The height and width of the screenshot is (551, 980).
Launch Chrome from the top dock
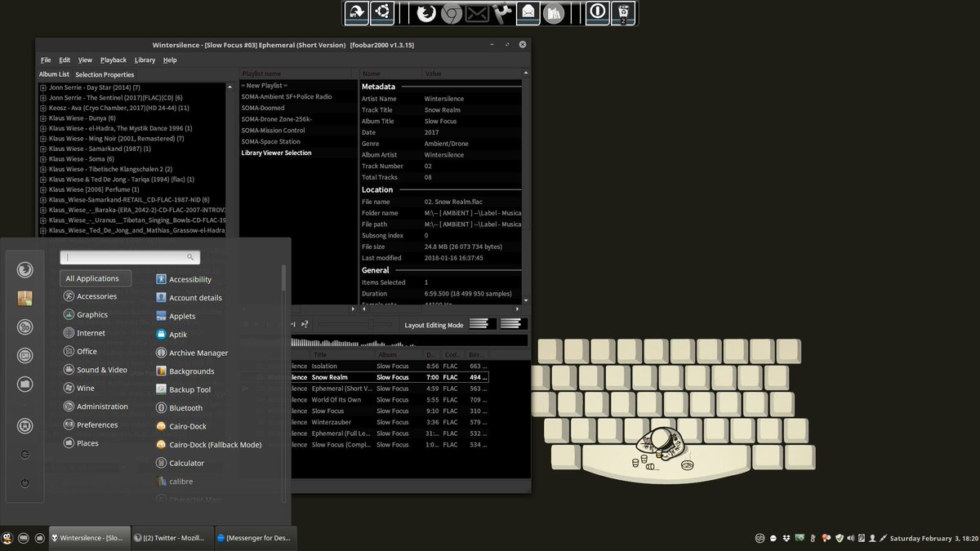point(452,13)
